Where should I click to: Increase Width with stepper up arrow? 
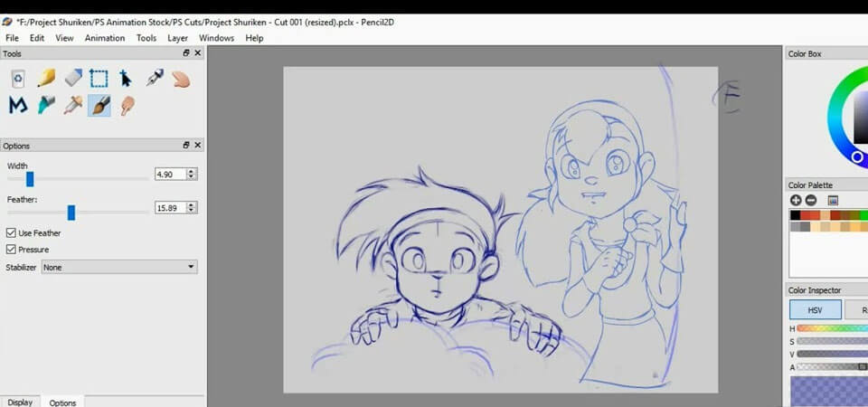click(192, 172)
